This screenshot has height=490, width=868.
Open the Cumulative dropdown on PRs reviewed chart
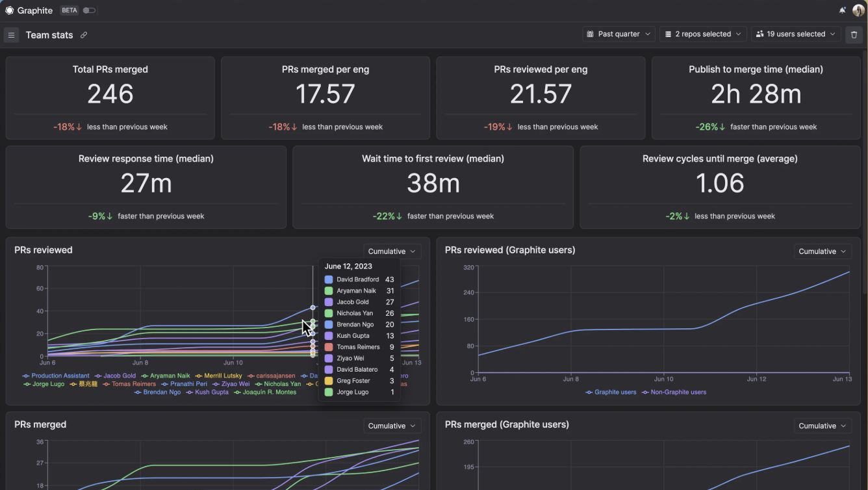pos(391,251)
